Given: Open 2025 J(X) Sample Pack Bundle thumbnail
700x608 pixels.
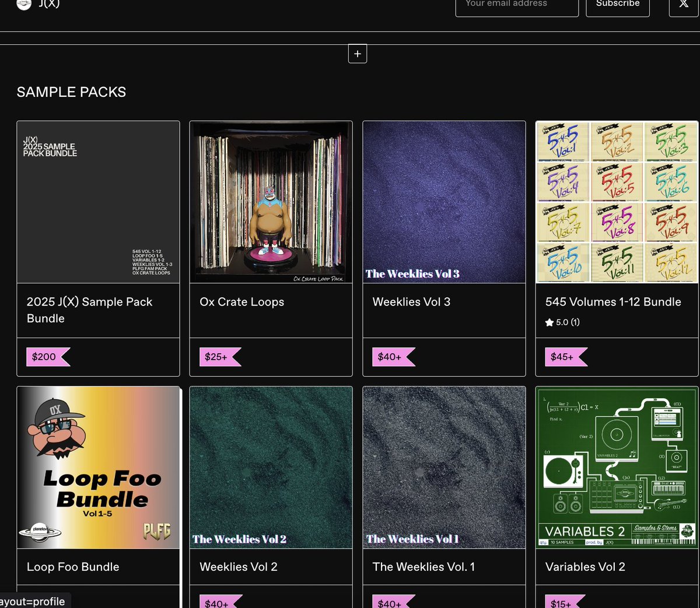Looking at the screenshot, I should pos(98,202).
